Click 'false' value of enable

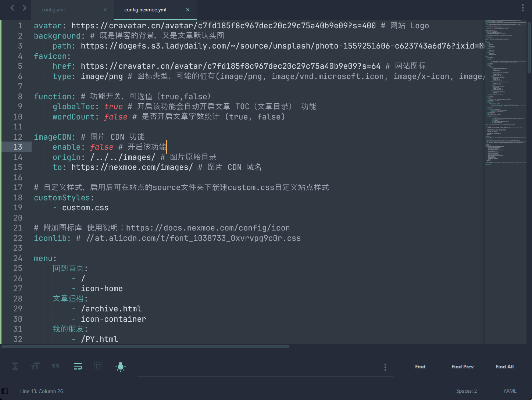tap(101, 147)
